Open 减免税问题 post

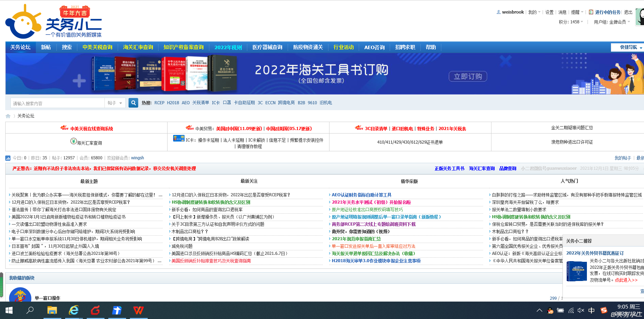(x=182, y=246)
